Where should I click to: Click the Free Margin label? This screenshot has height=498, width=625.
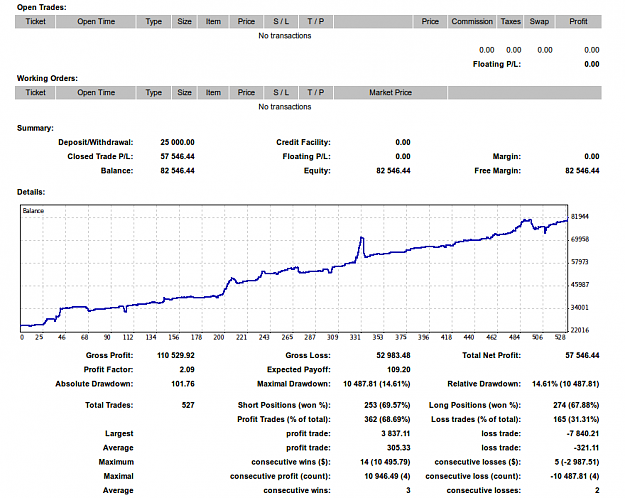click(497, 171)
